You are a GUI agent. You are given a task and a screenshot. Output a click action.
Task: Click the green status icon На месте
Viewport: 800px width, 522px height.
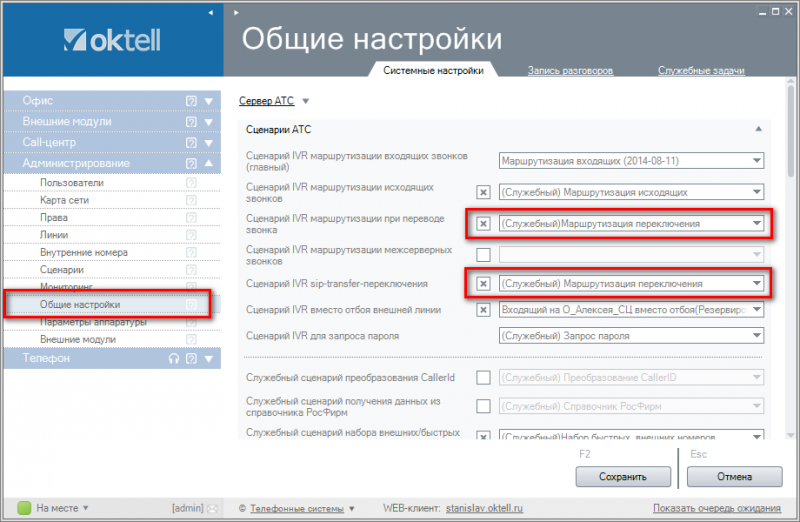click(x=25, y=508)
